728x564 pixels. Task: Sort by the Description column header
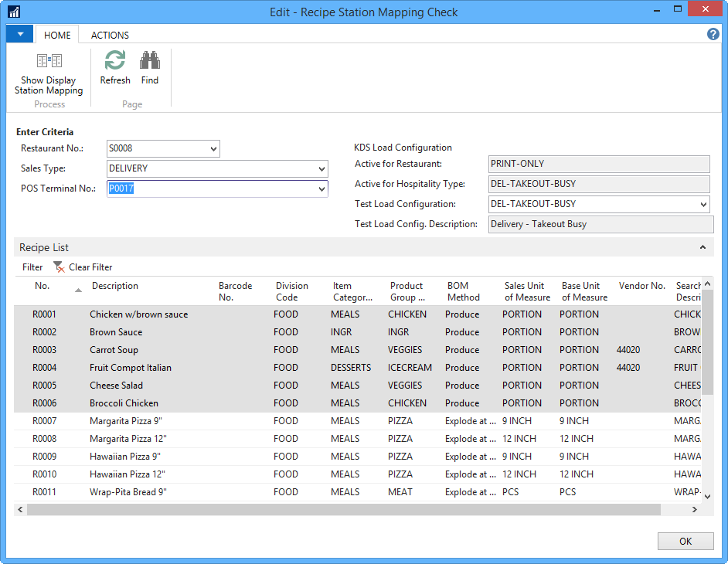coord(115,286)
